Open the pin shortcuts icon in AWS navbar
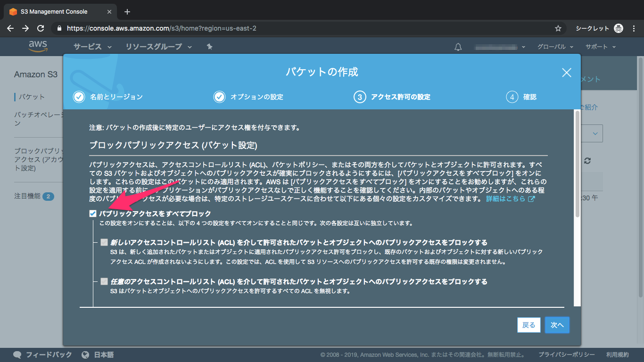Screen dimensions: 644x362 point(210,47)
